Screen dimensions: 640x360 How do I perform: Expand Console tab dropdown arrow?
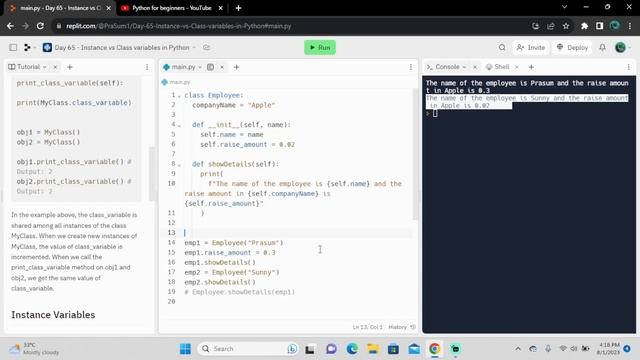(464, 67)
